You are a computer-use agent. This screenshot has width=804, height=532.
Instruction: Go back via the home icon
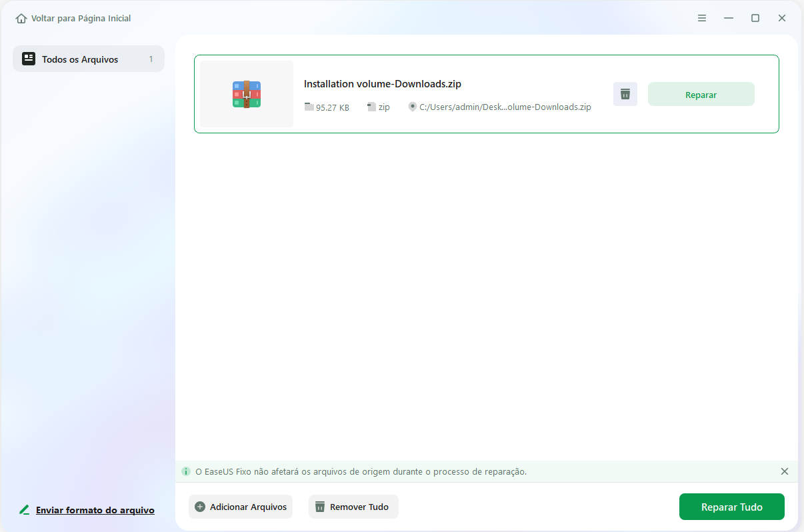21,19
